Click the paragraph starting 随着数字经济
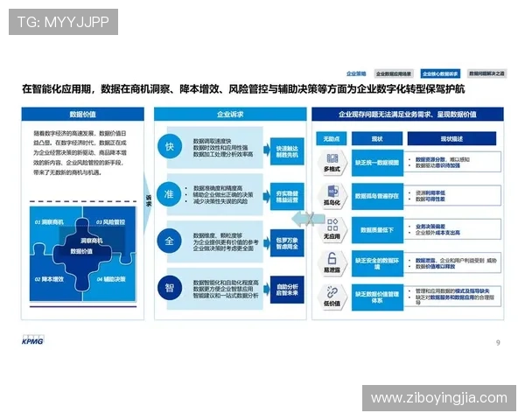The image size is (525, 420). 80,153
